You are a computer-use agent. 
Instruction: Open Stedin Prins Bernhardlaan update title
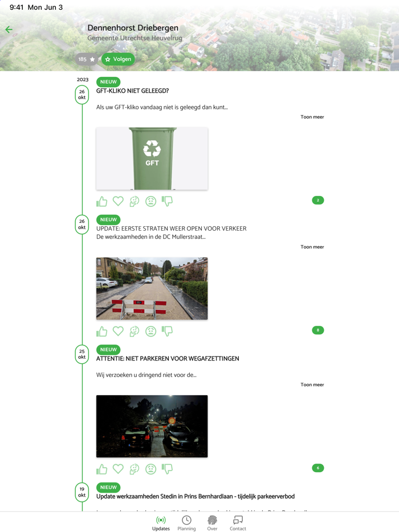[x=196, y=496]
